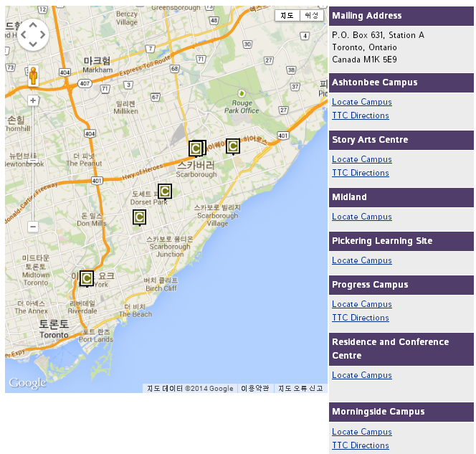Select campus marker near East York
476x454 pixels.
[87, 278]
